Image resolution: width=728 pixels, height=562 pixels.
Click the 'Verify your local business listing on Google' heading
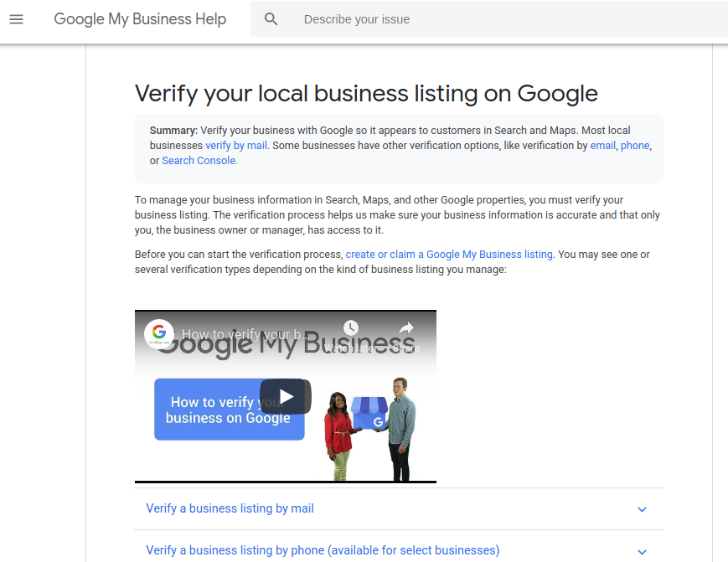(366, 94)
